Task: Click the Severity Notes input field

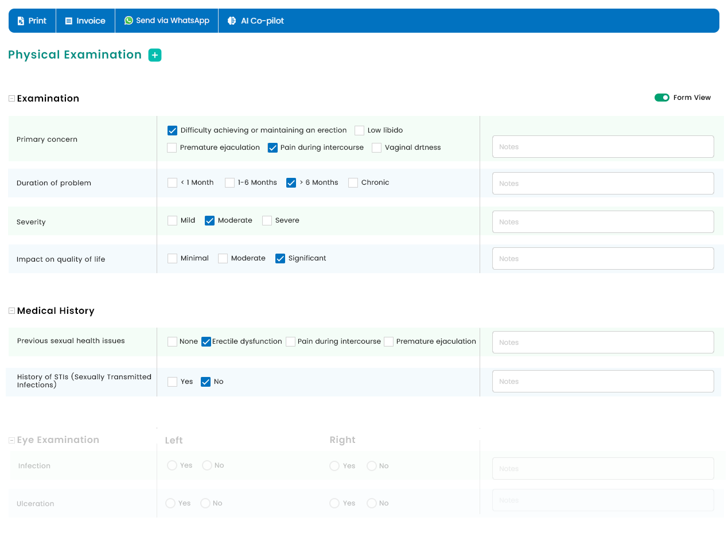Action: 602,222
